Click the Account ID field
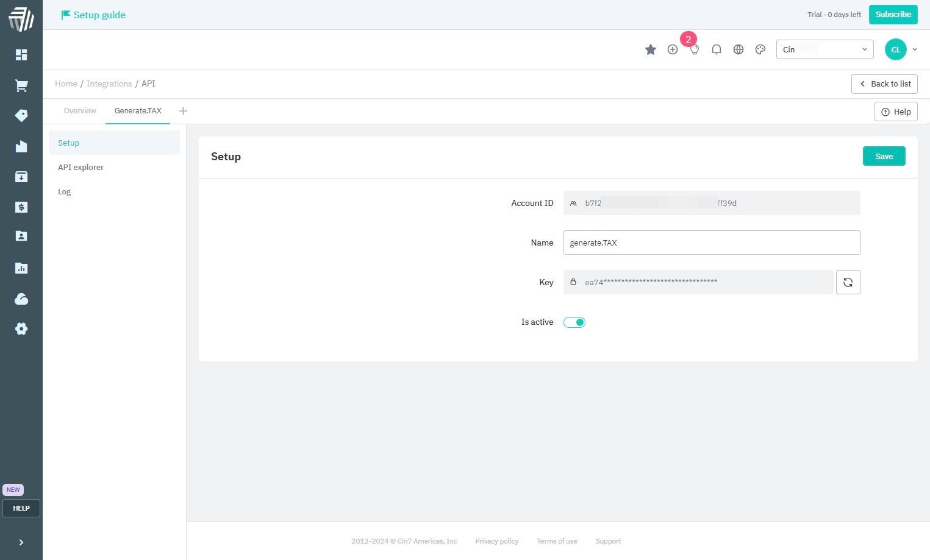This screenshot has width=930, height=560. click(712, 203)
